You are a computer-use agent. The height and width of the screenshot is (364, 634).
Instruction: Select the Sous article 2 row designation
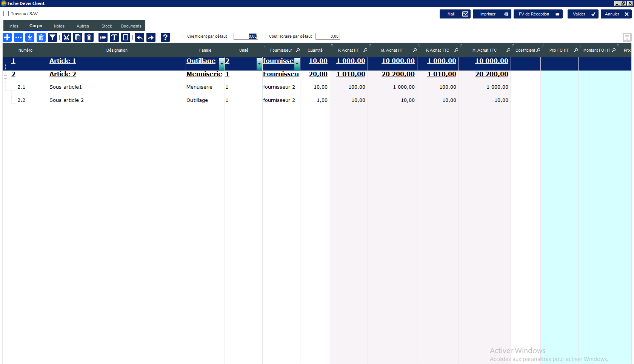click(x=66, y=100)
